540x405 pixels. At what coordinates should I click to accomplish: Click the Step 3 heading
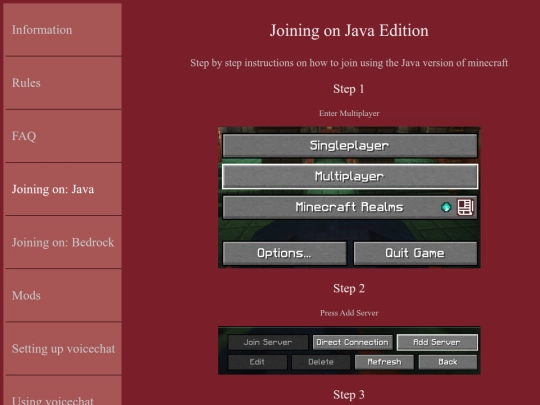click(349, 395)
